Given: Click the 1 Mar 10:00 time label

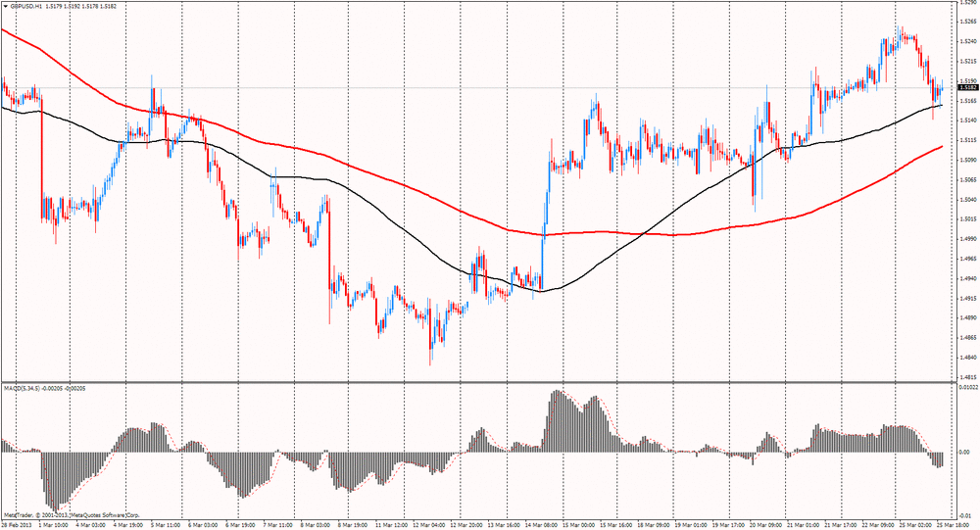Looking at the screenshot, I should click(x=53, y=525).
